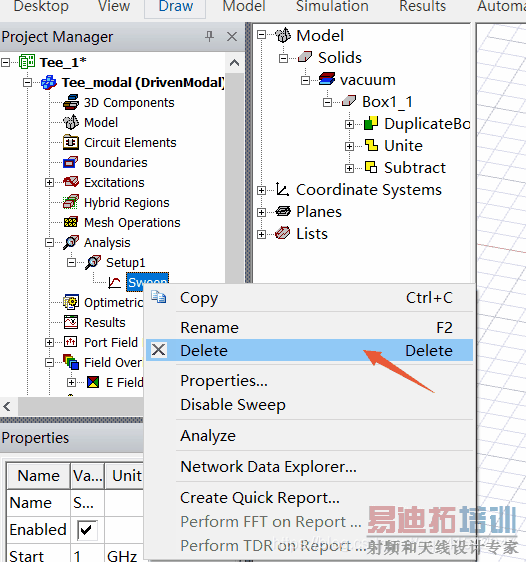
Task: Expand the Excitations node
Action: click(49, 183)
